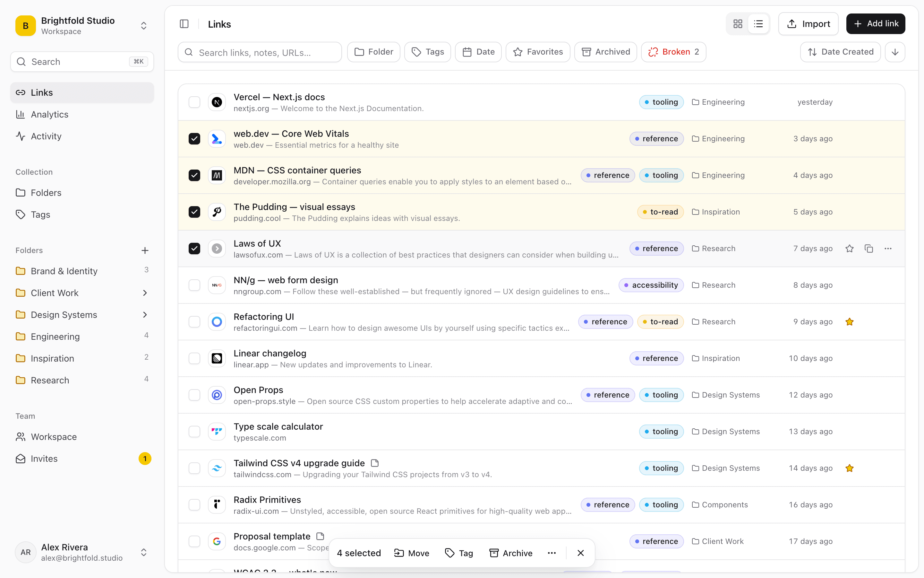924x578 pixels.
Task: Click the Radix Primitives favicon
Action: 217,504
